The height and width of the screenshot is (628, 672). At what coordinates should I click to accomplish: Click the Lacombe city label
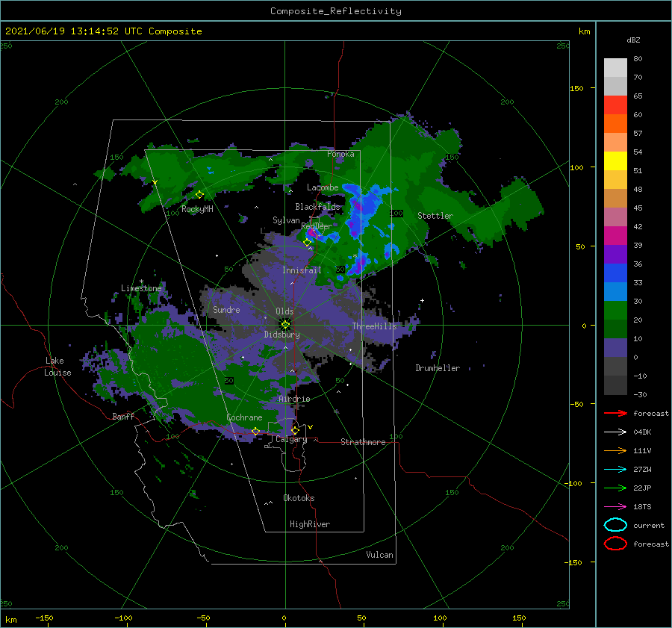pos(323,187)
